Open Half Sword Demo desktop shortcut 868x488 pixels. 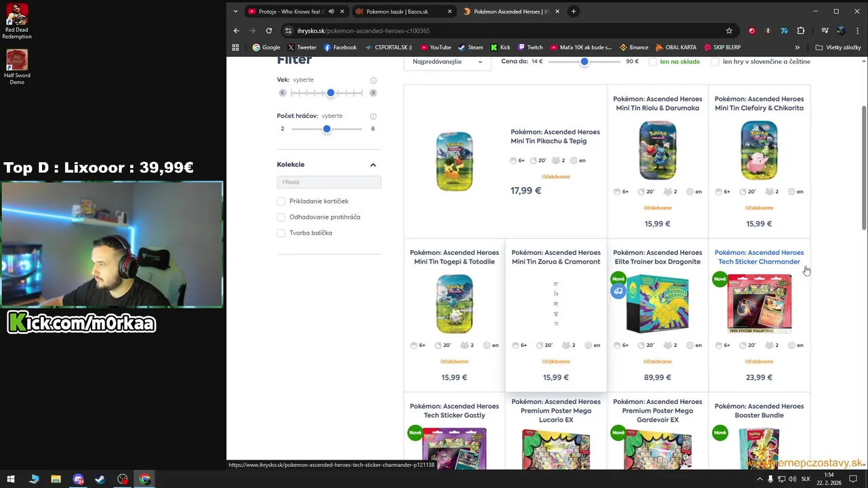coord(17,67)
